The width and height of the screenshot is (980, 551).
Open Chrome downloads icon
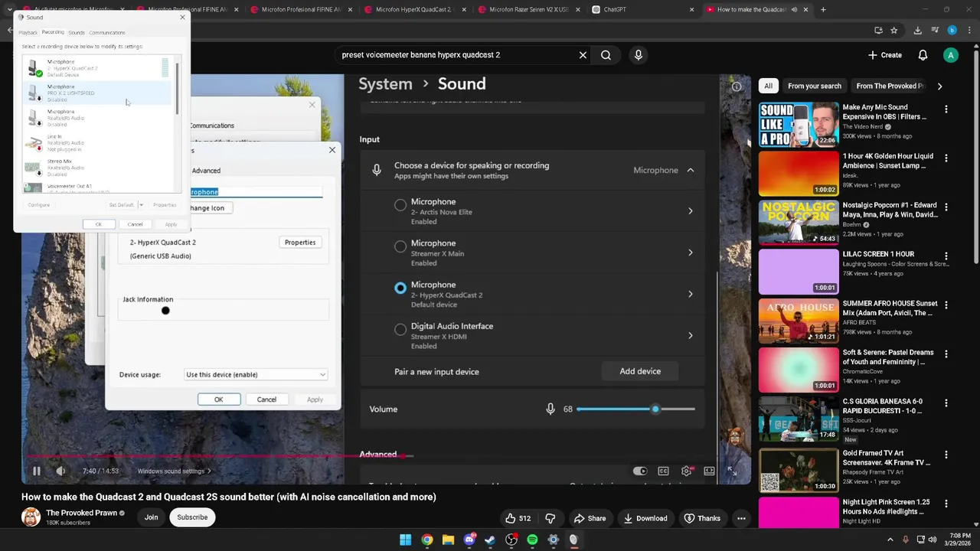click(917, 31)
